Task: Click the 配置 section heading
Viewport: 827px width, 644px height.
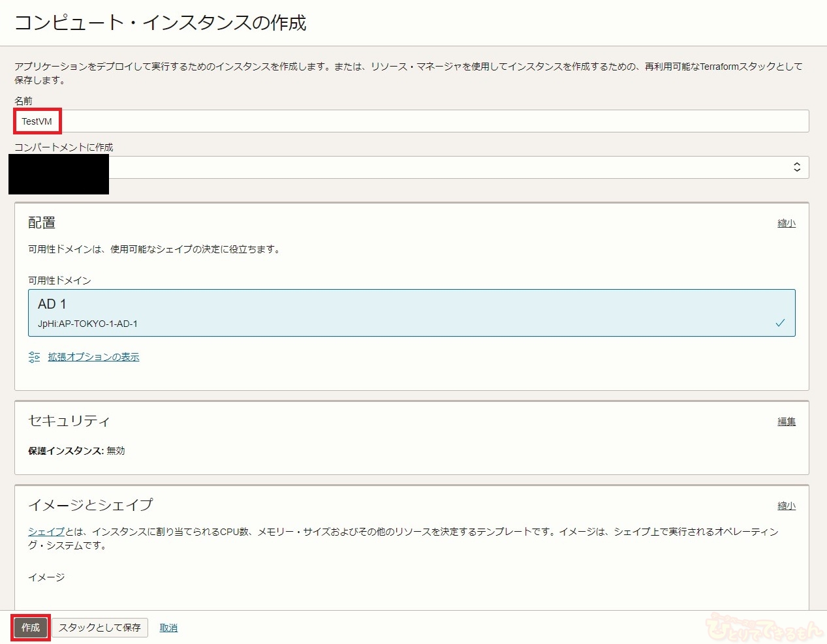Action: point(42,223)
